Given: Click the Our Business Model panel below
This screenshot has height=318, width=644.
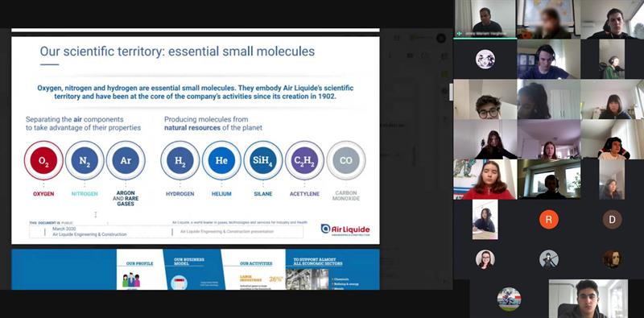Looking at the screenshot, I should tap(192, 270).
